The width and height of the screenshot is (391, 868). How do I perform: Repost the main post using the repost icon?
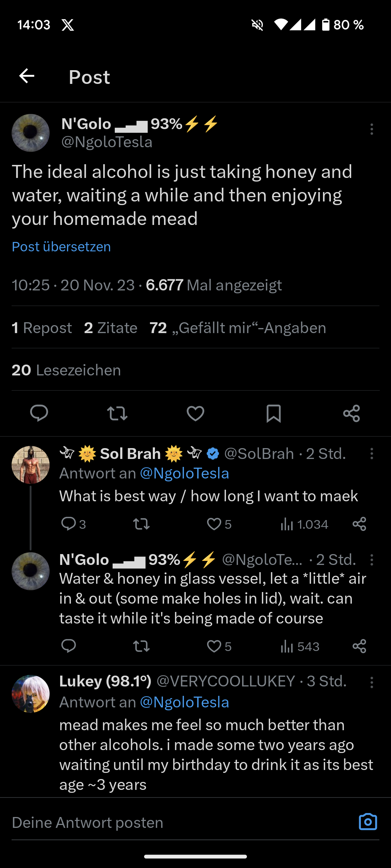point(117,413)
